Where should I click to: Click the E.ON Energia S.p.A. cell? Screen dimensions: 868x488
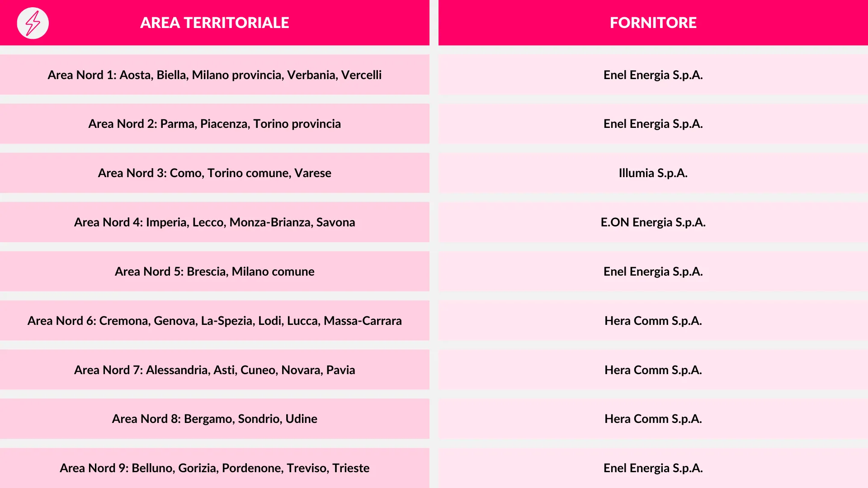pos(653,222)
